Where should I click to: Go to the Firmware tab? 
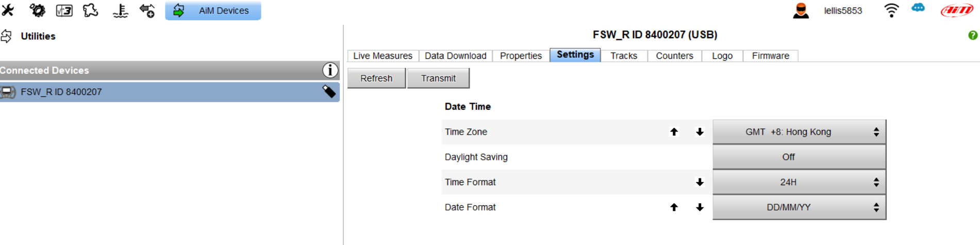point(770,56)
